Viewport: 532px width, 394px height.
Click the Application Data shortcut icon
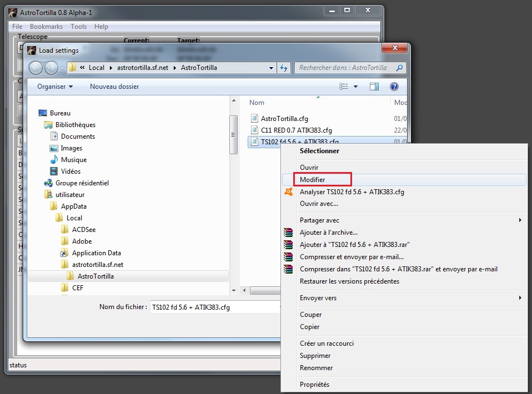coord(64,252)
